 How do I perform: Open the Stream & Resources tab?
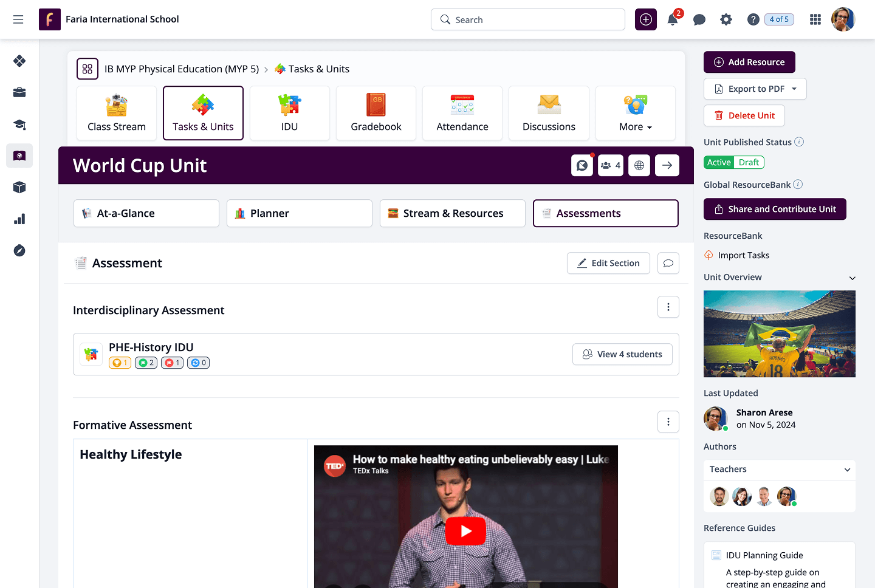pos(452,213)
